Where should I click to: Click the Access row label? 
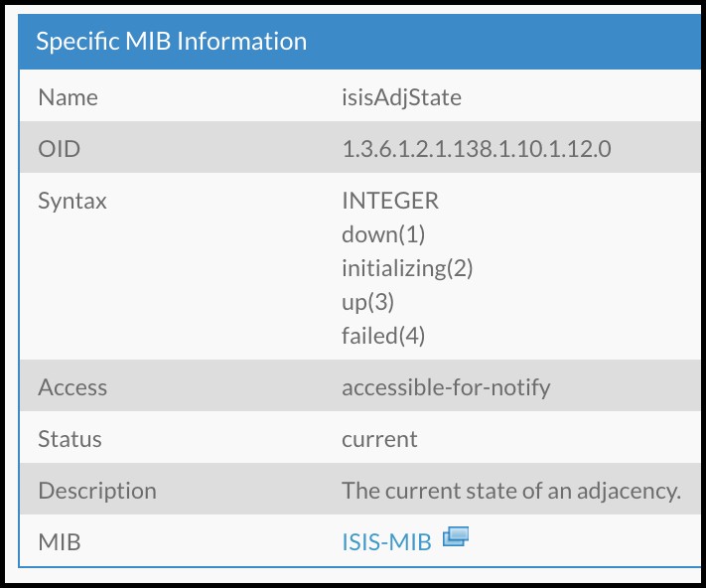click(x=72, y=387)
